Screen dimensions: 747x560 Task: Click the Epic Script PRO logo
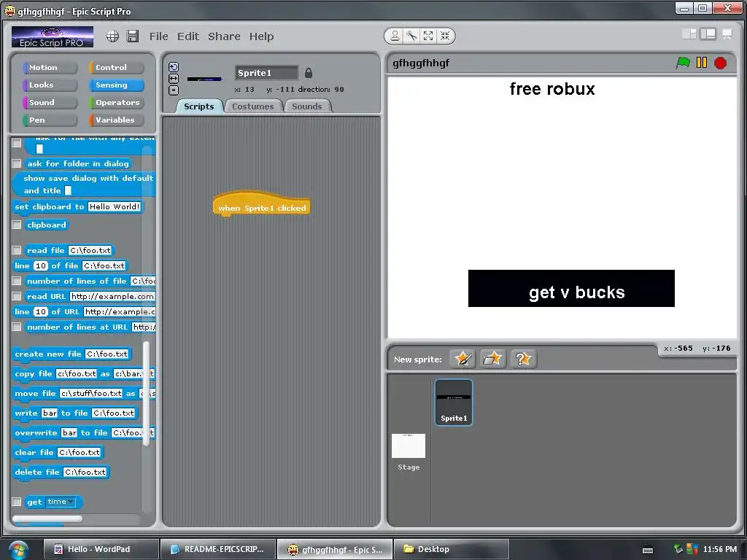tap(53, 36)
